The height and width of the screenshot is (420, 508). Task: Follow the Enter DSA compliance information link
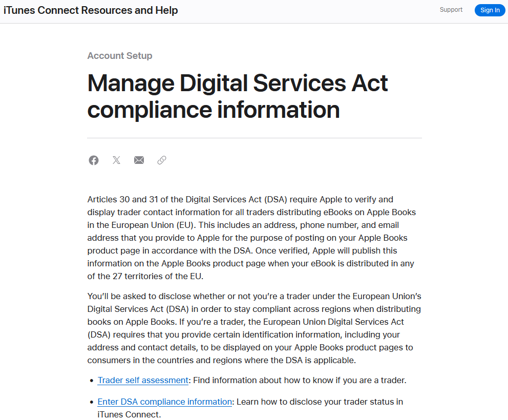(x=164, y=402)
